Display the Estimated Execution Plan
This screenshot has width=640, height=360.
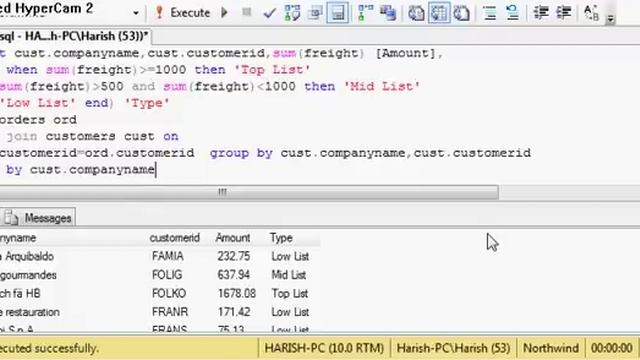point(292,13)
